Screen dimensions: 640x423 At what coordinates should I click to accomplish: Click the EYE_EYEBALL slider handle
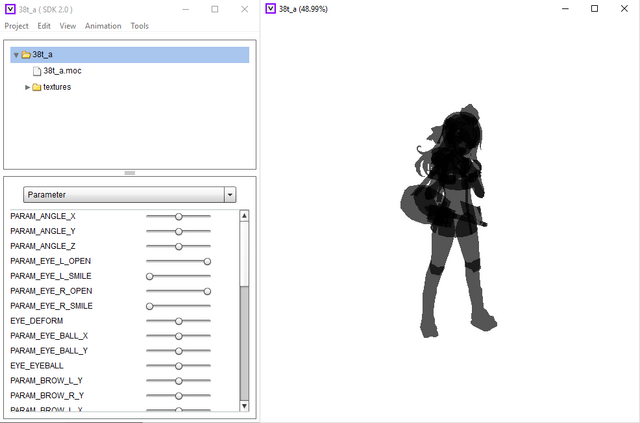pyautogui.click(x=178, y=366)
